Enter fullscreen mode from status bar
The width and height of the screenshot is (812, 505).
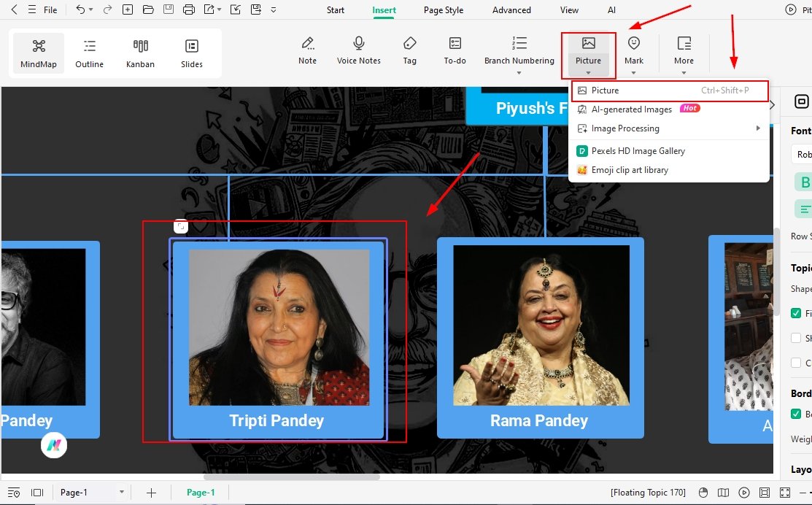pos(785,493)
